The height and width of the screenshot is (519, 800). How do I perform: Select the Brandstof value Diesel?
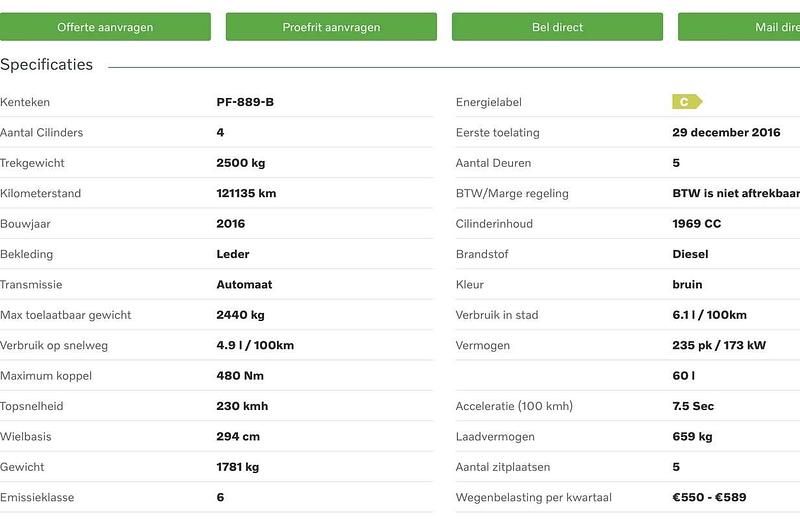pyautogui.click(x=690, y=254)
